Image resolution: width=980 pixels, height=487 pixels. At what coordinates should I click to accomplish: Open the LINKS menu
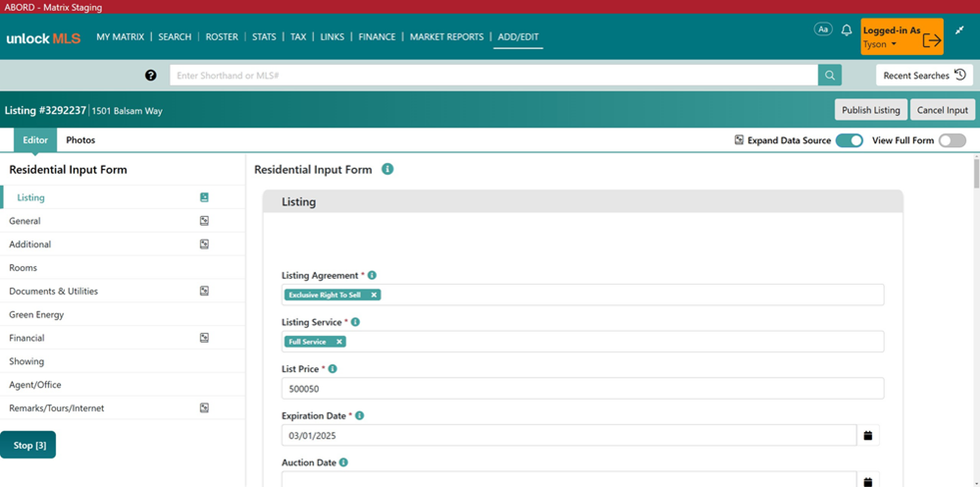tap(332, 37)
